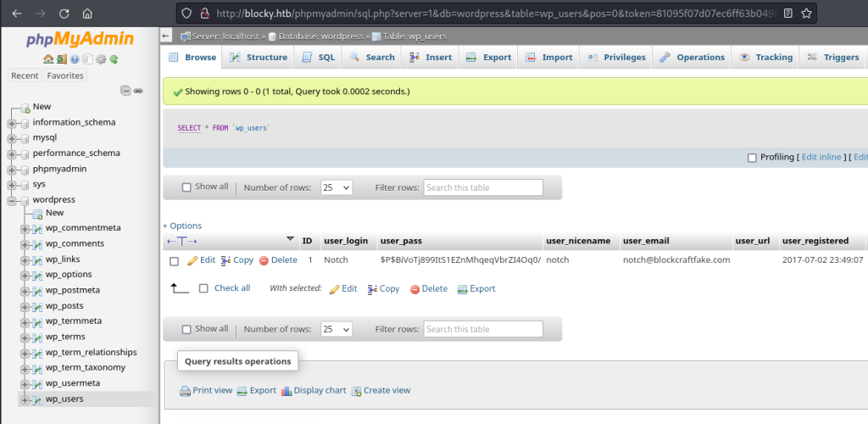This screenshot has height=424, width=868.
Task: Expand the mysql database node
Action: coord(12,138)
